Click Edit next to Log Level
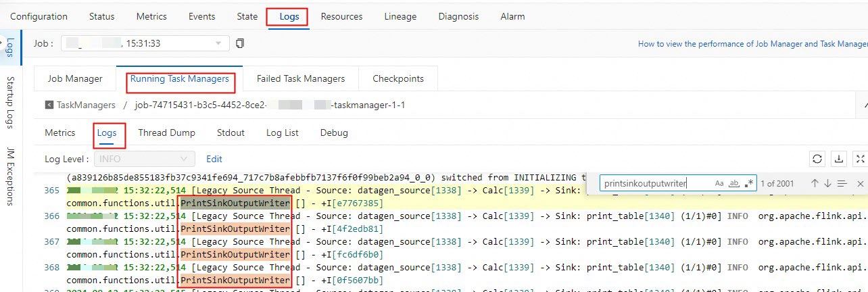 214,159
